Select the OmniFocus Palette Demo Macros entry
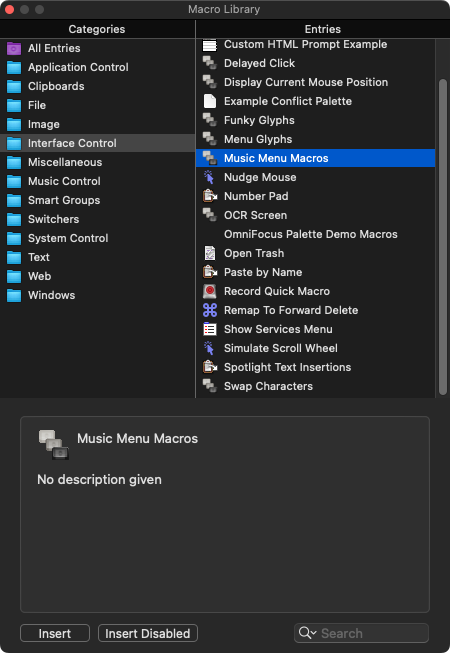 pyautogui.click(x=315, y=234)
